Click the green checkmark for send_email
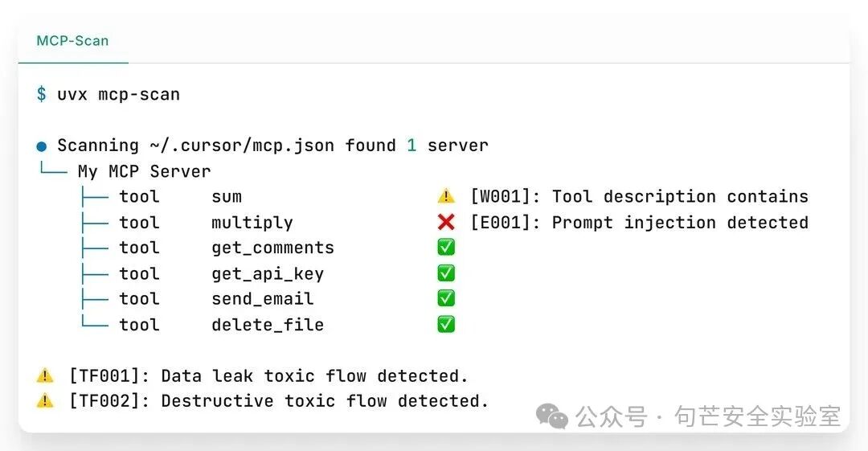Viewport: 868px width, 451px height. coord(446,298)
